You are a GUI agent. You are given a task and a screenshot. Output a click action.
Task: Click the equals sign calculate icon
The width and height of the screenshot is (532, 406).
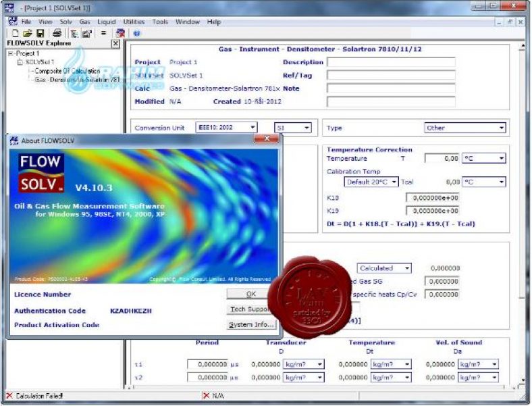103,33
